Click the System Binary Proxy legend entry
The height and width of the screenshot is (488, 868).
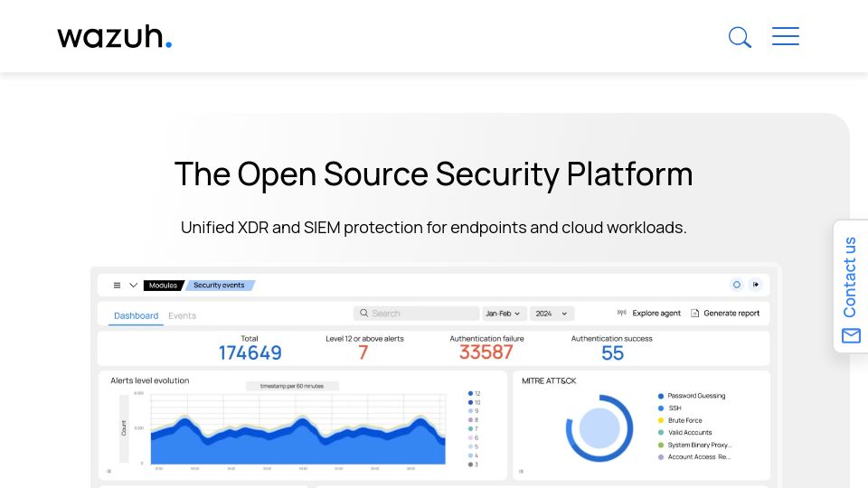coord(694,445)
